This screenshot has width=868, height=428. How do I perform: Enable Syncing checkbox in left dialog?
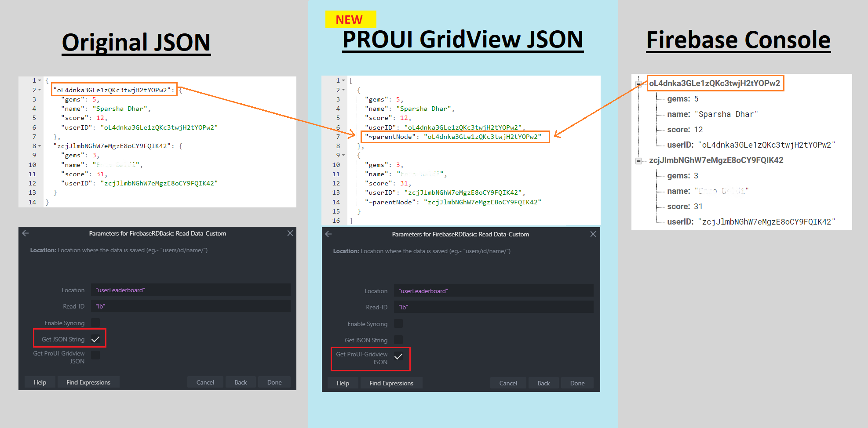click(95, 323)
